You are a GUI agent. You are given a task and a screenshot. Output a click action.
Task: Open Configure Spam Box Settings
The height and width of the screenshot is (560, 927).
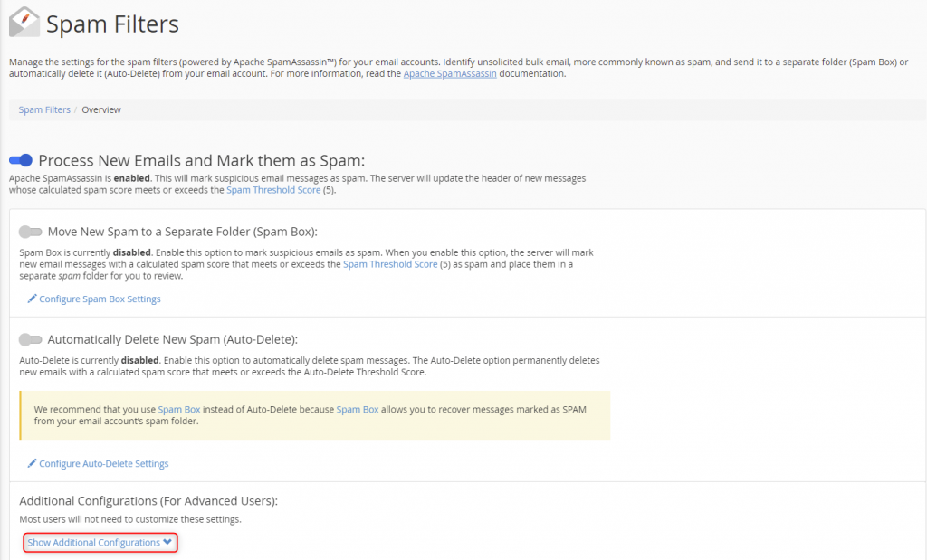pyautogui.click(x=100, y=299)
